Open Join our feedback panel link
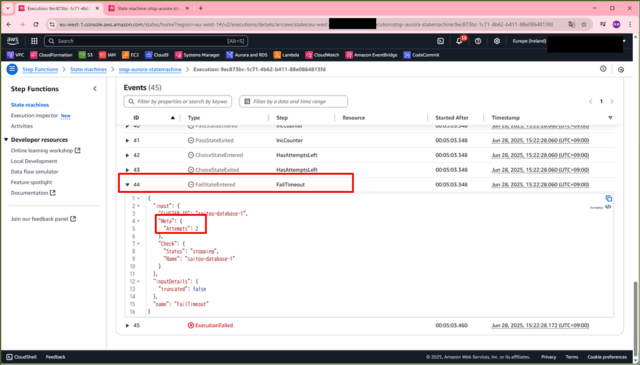 [x=43, y=219]
